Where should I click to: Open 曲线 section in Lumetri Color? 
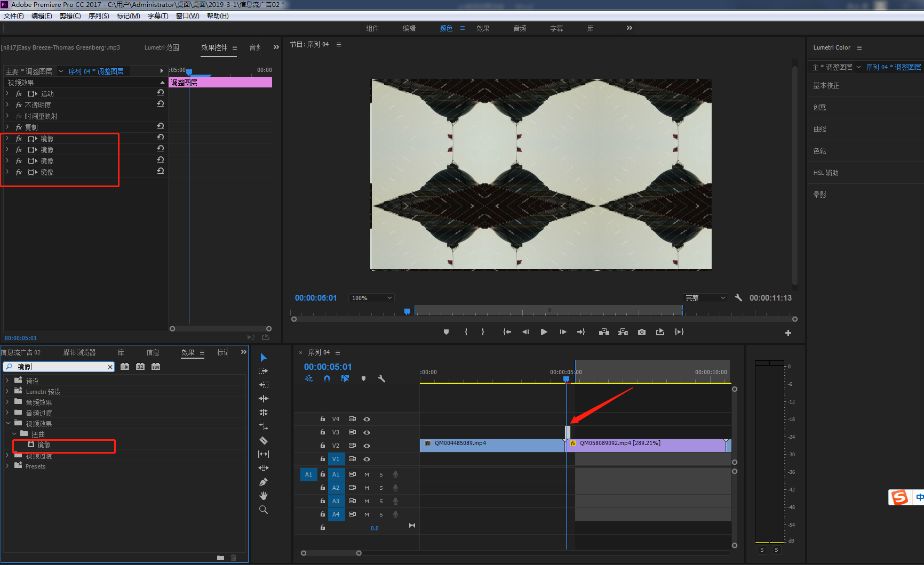click(x=819, y=129)
